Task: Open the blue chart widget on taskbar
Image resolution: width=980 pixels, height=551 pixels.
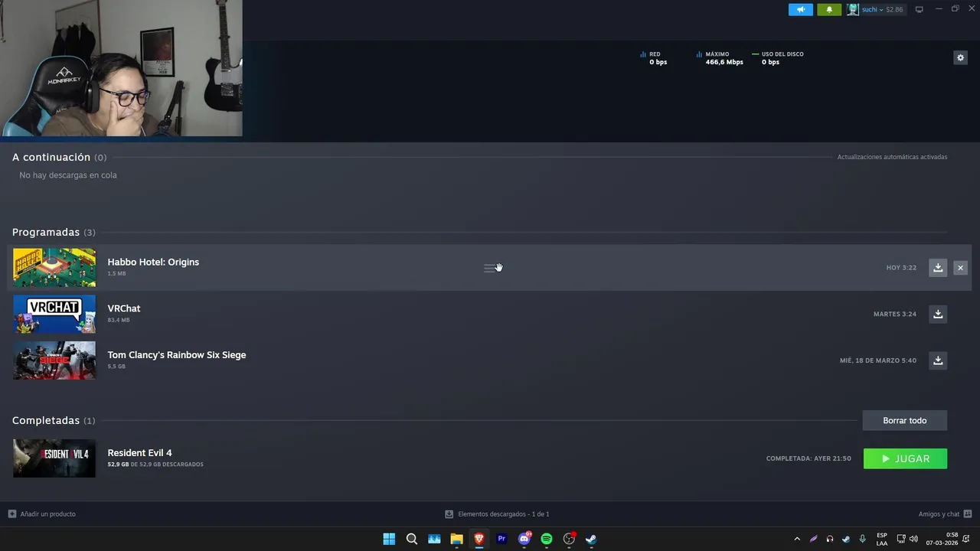Action: coord(434,539)
